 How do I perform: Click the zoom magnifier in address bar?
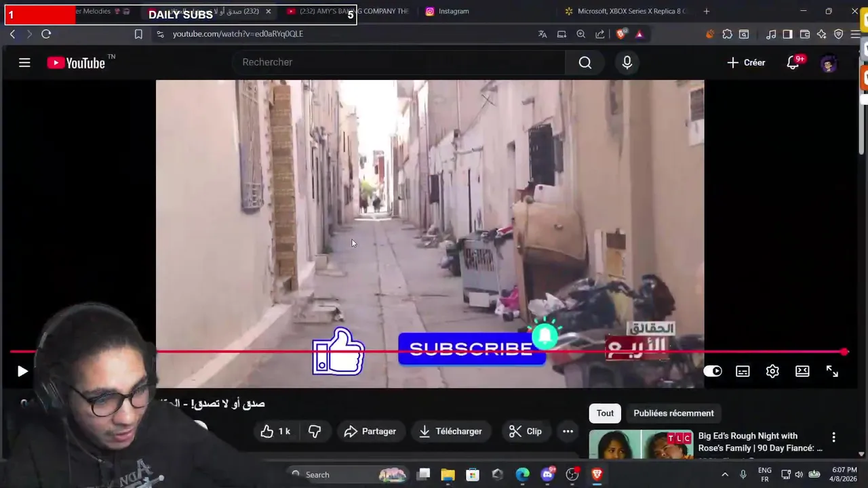(581, 34)
